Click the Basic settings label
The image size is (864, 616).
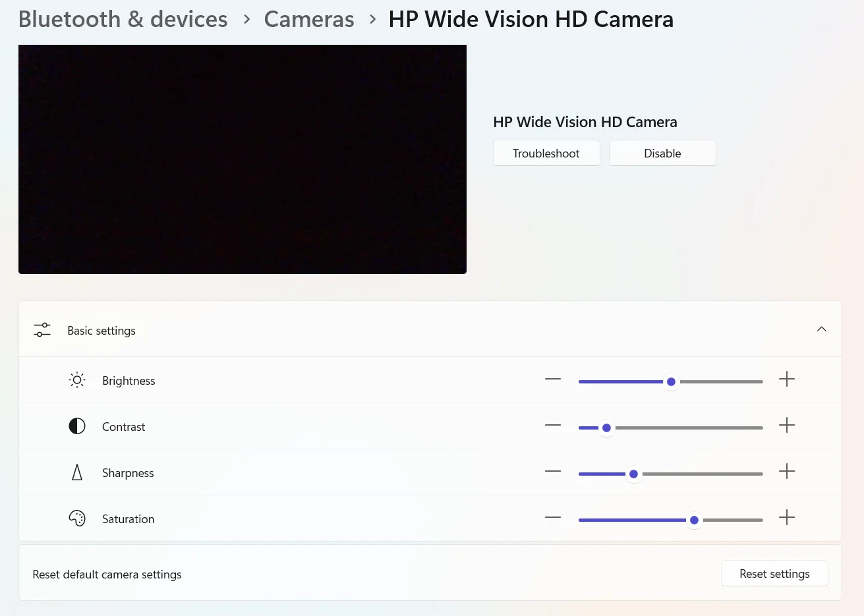click(x=101, y=331)
